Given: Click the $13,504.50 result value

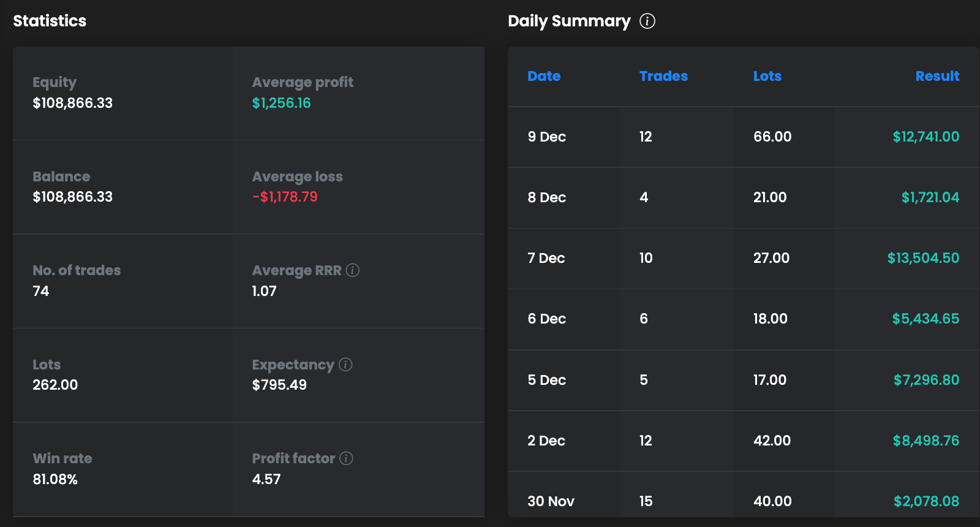Looking at the screenshot, I should (923, 258).
